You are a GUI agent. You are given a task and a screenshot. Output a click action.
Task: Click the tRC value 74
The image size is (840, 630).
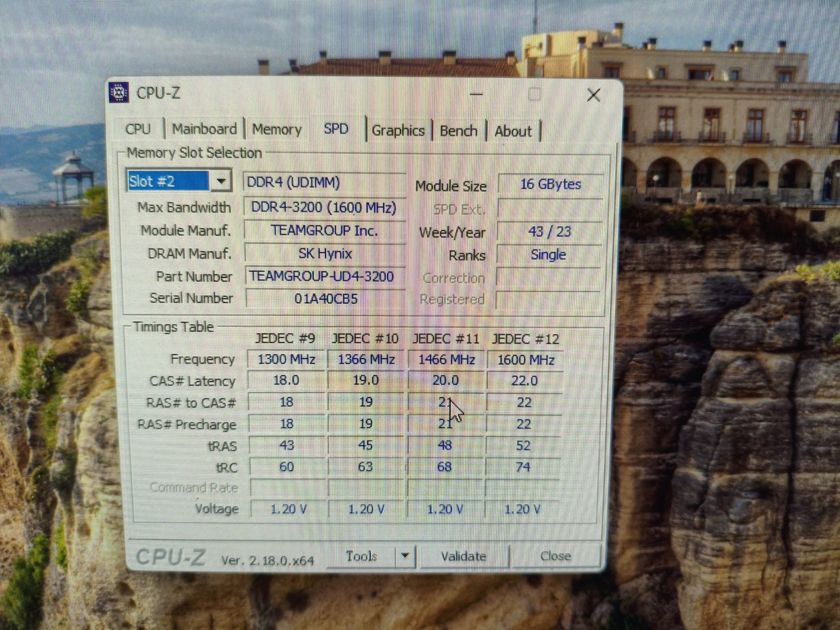coord(523,467)
